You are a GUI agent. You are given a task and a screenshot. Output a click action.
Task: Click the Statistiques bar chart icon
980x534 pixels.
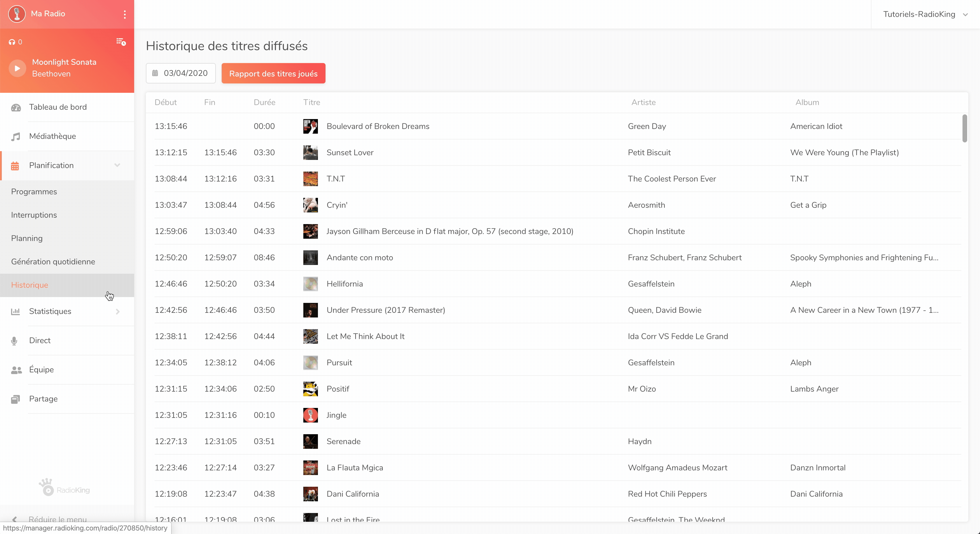[15, 312]
